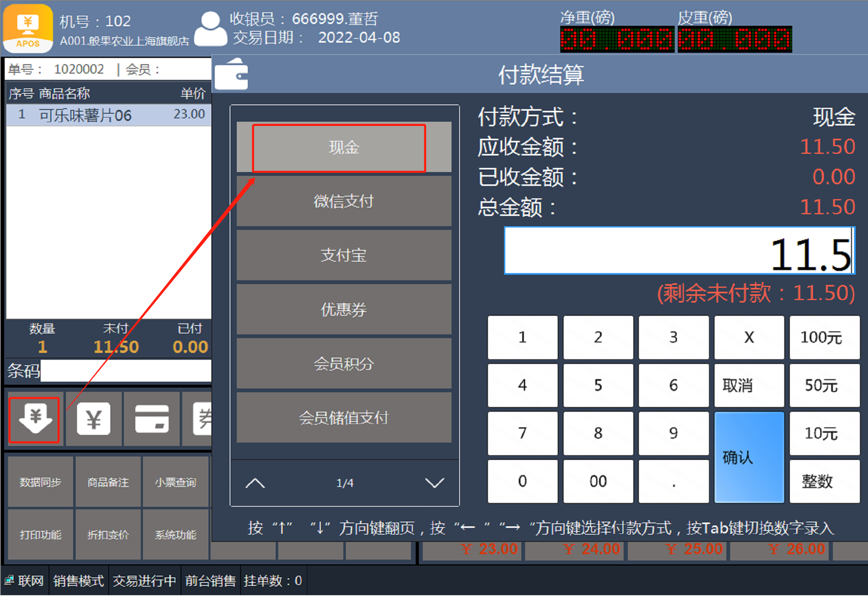The width and height of the screenshot is (868, 596).
Task: Click the wallet icon in payment header
Action: [231, 75]
